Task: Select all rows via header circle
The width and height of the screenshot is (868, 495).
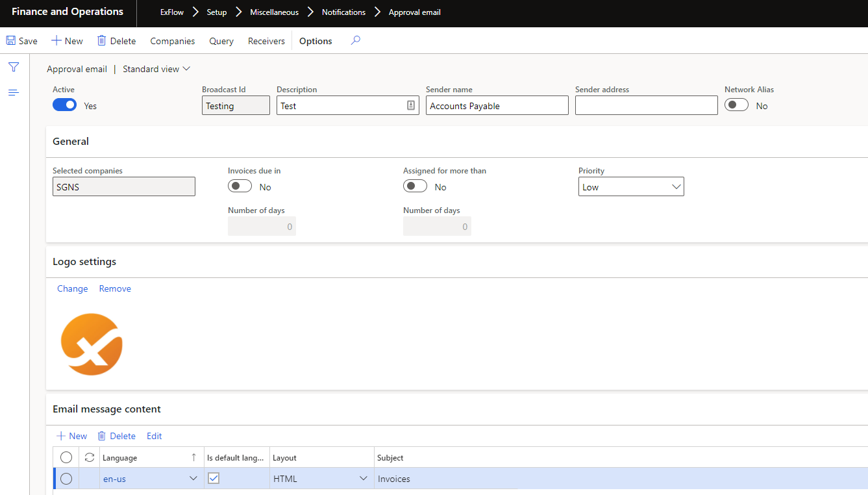Action: (x=66, y=457)
